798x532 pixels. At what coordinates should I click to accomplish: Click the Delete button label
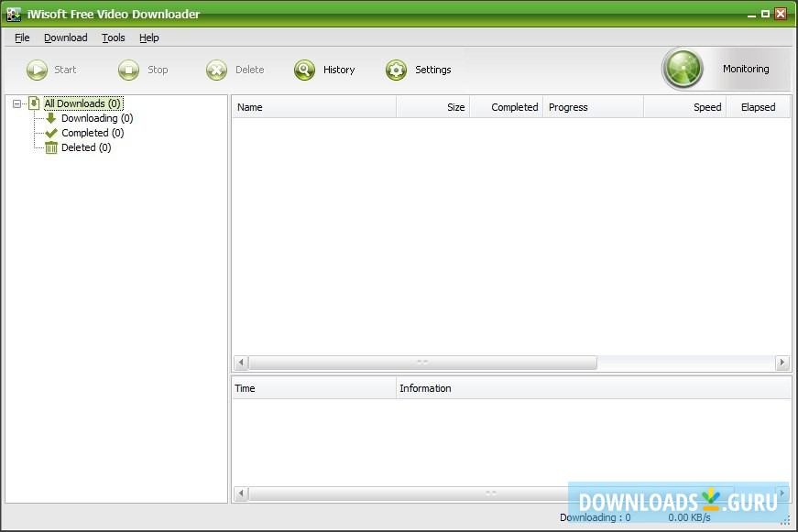click(x=250, y=70)
